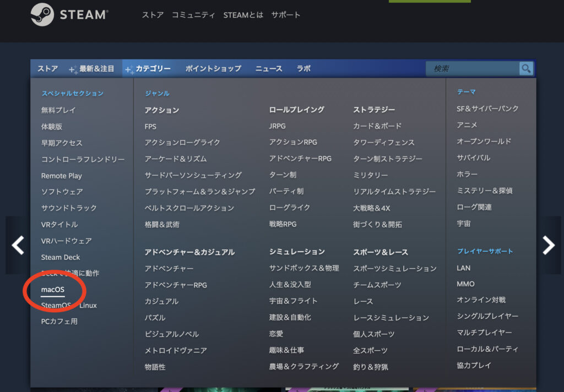The width and height of the screenshot is (564, 392).
Task: Select パズル genre
Action: (x=155, y=318)
